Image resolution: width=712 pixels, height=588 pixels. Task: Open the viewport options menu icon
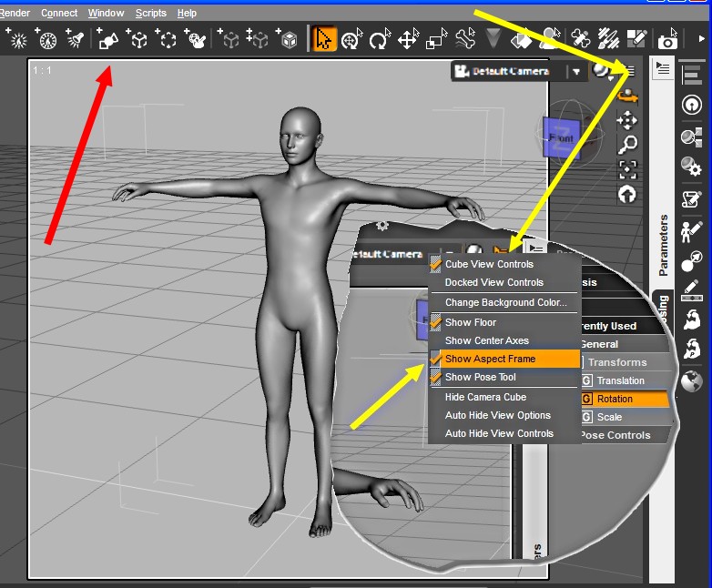[x=630, y=71]
